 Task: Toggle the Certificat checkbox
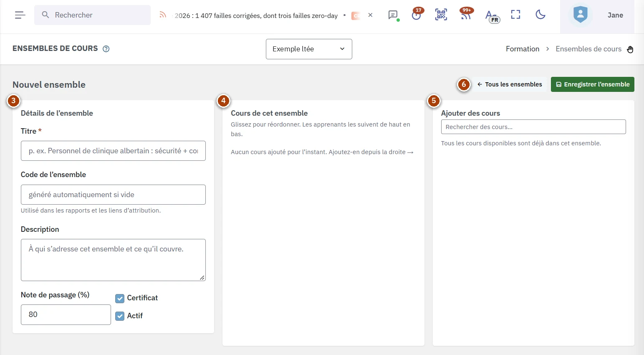[x=120, y=298]
